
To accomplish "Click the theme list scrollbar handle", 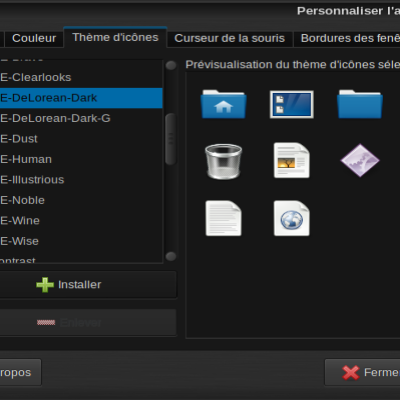I will (x=171, y=139).
